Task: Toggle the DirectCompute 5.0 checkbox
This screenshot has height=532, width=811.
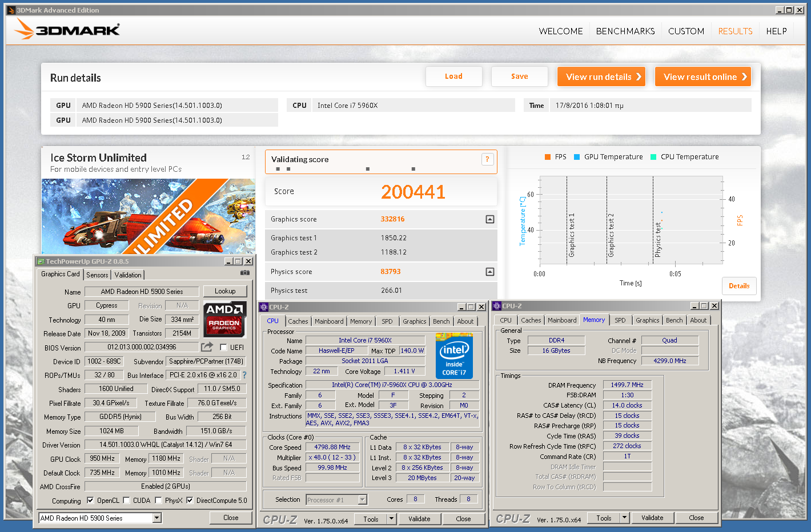Action: click(190, 501)
